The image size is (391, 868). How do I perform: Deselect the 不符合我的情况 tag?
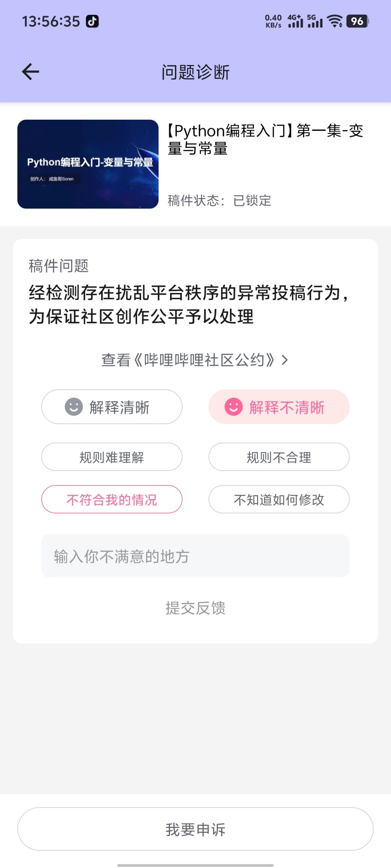coord(112,499)
